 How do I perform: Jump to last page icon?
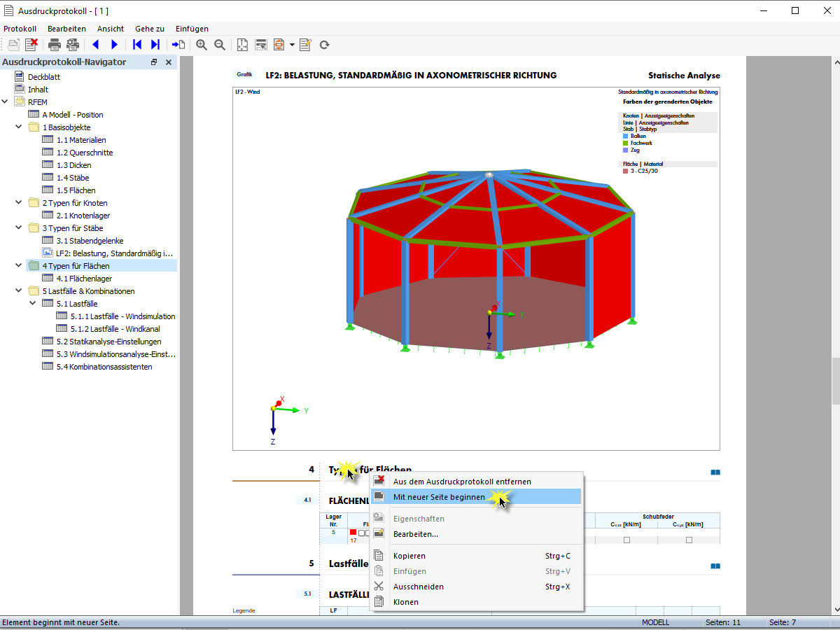[155, 45]
